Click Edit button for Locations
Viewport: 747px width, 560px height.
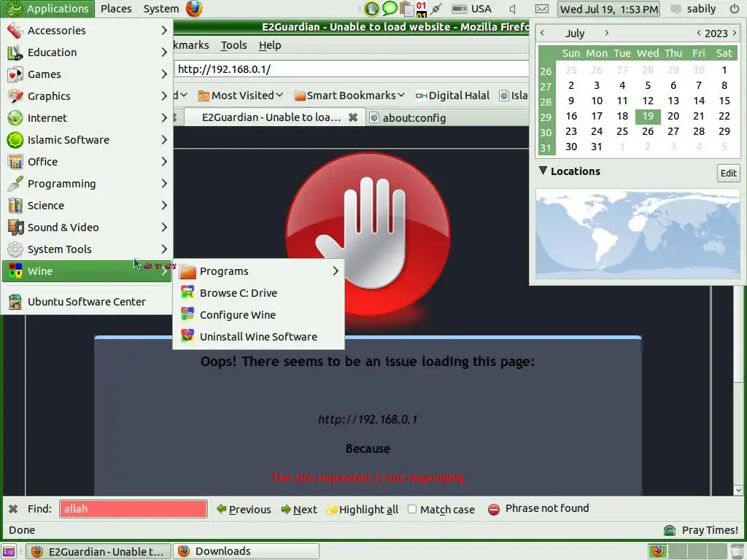pos(729,173)
